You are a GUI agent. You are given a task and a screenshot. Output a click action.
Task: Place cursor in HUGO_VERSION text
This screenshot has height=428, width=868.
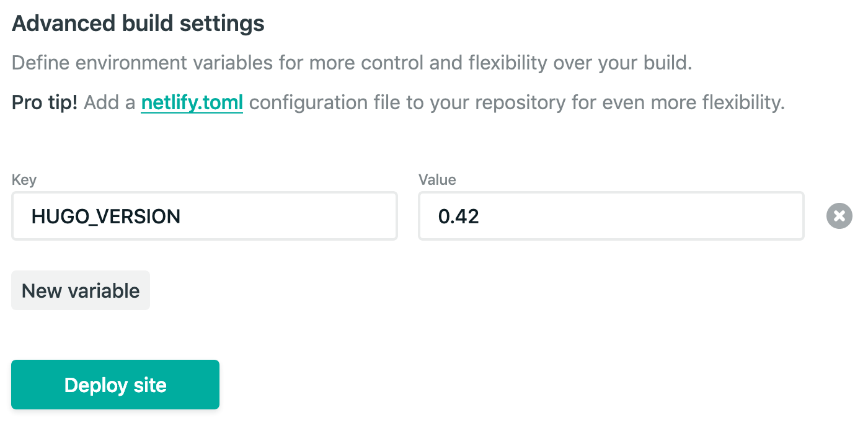[106, 216]
